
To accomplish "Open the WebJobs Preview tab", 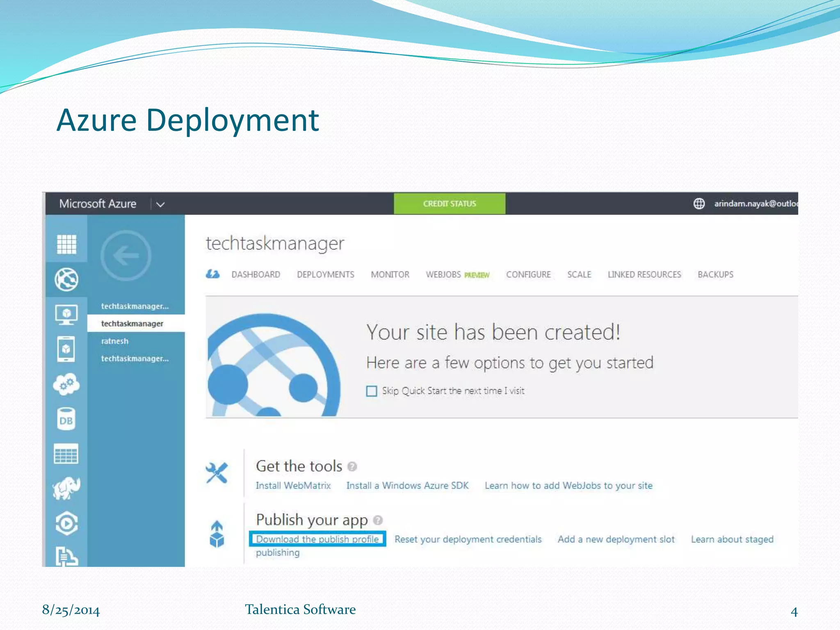I will 458,274.
